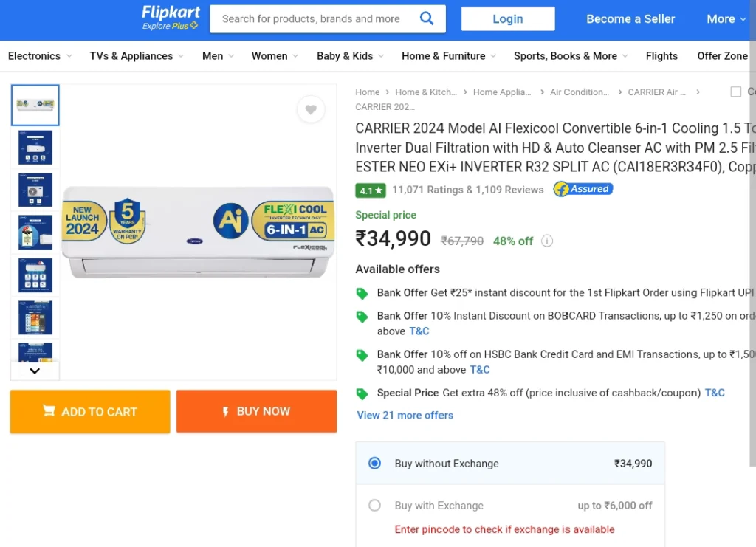Add product to wishlist heart icon
This screenshot has height=547, width=756.
(311, 109)
